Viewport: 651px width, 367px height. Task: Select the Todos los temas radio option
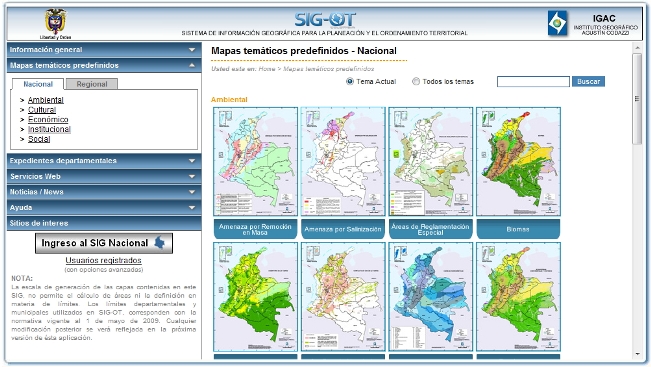coord(416,81)
